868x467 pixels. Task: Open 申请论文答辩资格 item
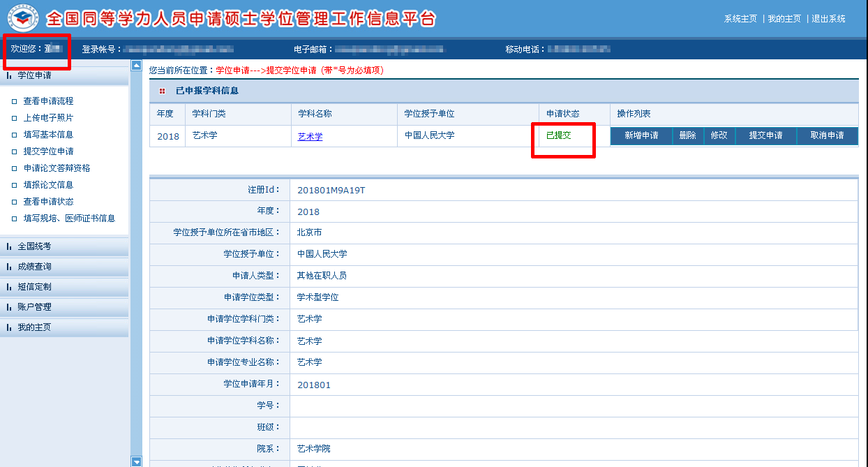(x=57, y=168)
